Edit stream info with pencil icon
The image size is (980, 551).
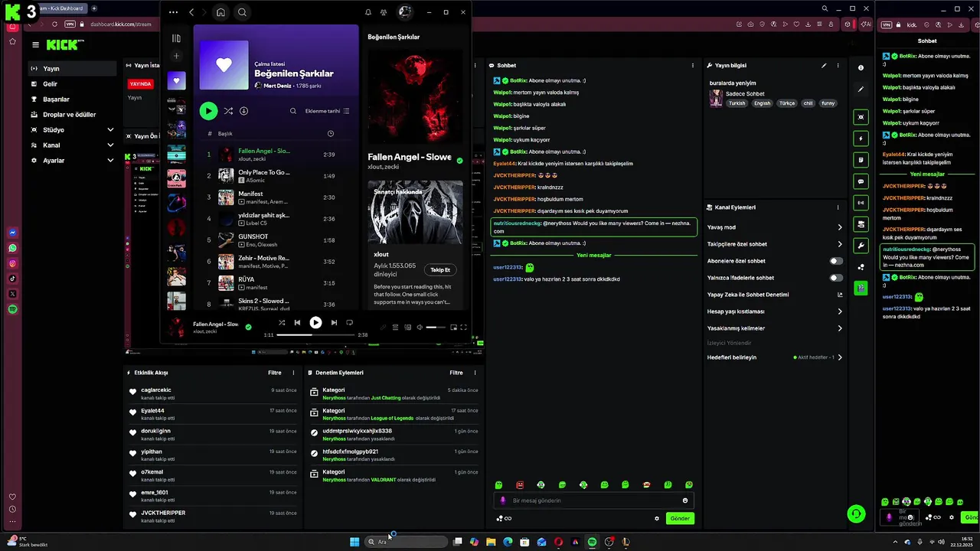824,66
